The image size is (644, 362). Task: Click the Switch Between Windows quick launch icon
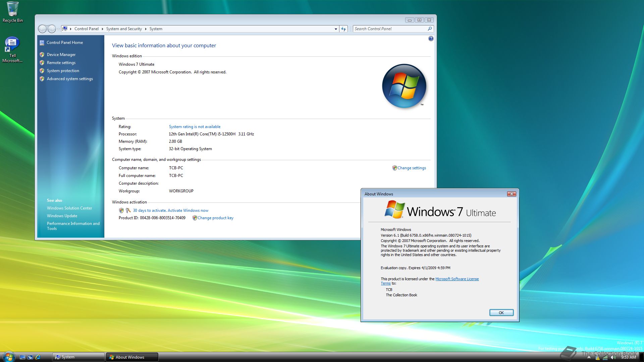coord(30,357)
